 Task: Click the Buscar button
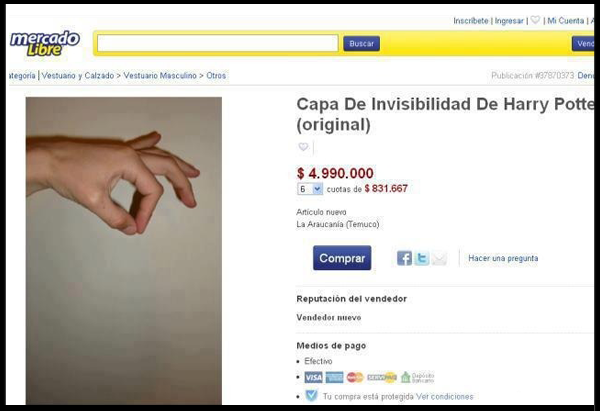[x=361, y=44]
